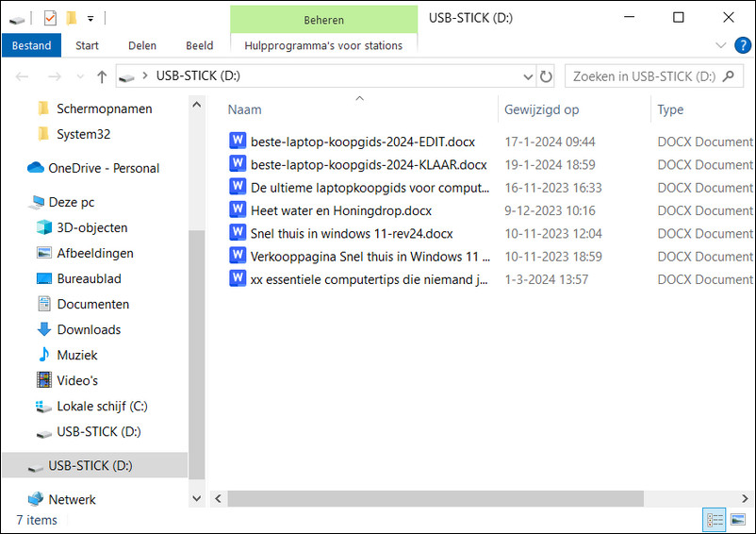The height and width of the screenshot is (534, 756).
Task: Open the Heet water en Honingdrop.docx file
Action: click(340, 210)
